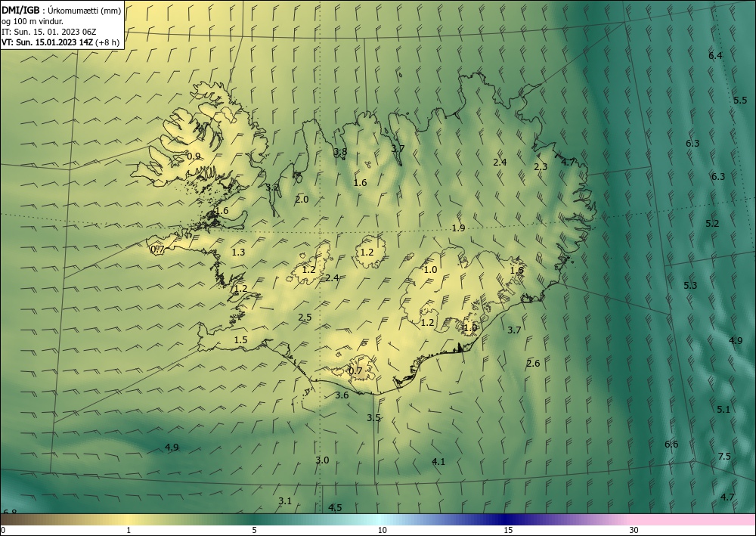Viewport: 756px width, 536px height.
Task: Click the valid time "VT: Sun. 15.01.2023 14Z"
Action: pos(48,42)
